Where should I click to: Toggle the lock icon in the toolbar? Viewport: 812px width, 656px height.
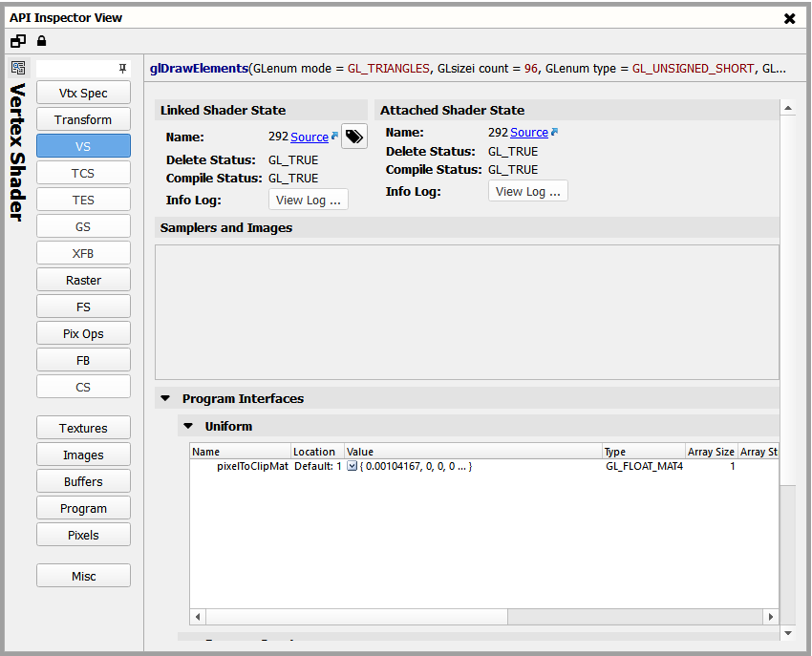(x=41, y=41)
